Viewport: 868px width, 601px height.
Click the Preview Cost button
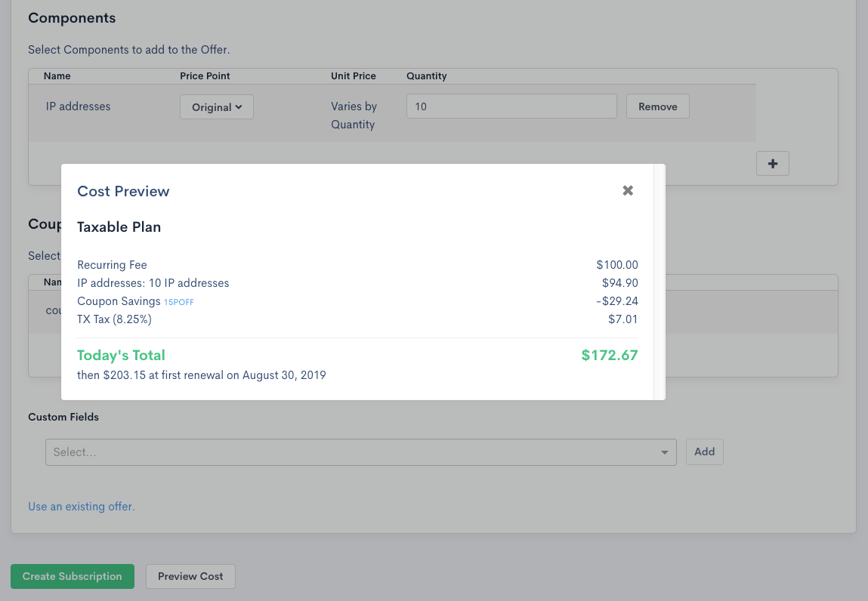click(x=190, y=576)
